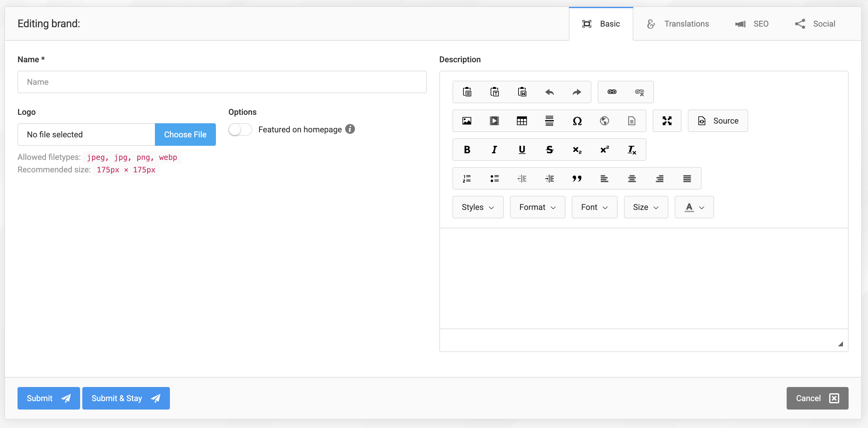Toggle bold formatting
This screenshot has height=428, width=868.
point(467,150)
